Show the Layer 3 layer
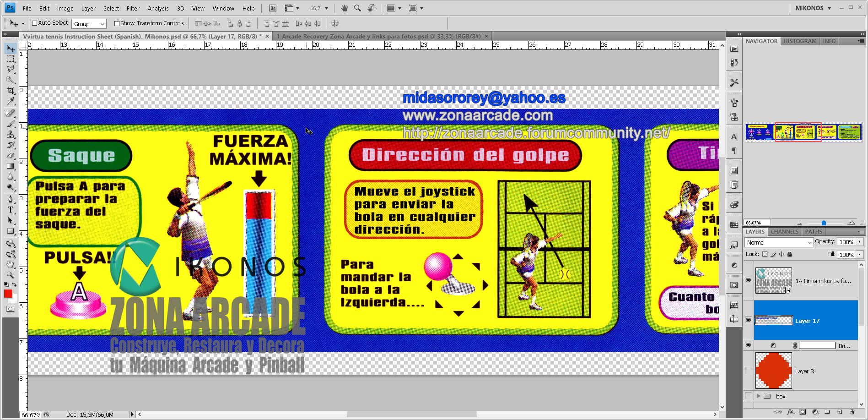 pyautogui.click(x=749, y=371)
